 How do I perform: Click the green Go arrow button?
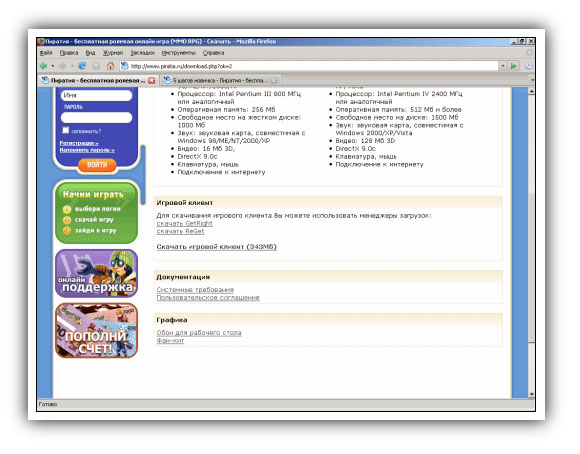(x=513, y=66)
